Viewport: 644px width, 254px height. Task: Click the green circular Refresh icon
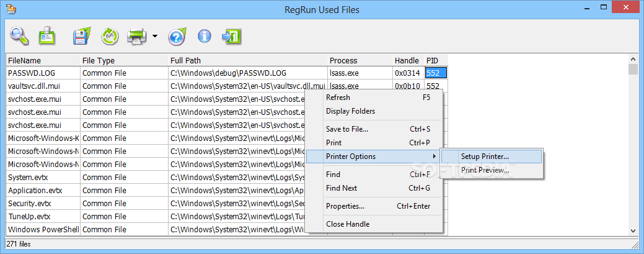coord(110,37)
